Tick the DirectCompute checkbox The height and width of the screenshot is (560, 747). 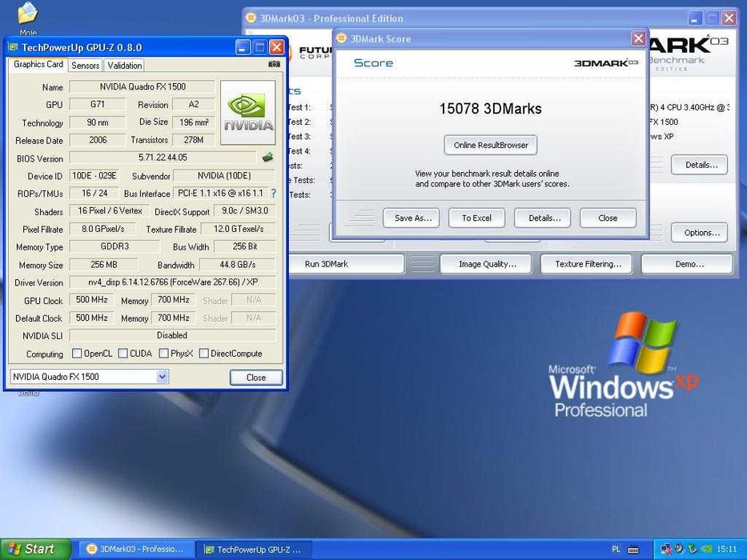click(x=204, y=354)
